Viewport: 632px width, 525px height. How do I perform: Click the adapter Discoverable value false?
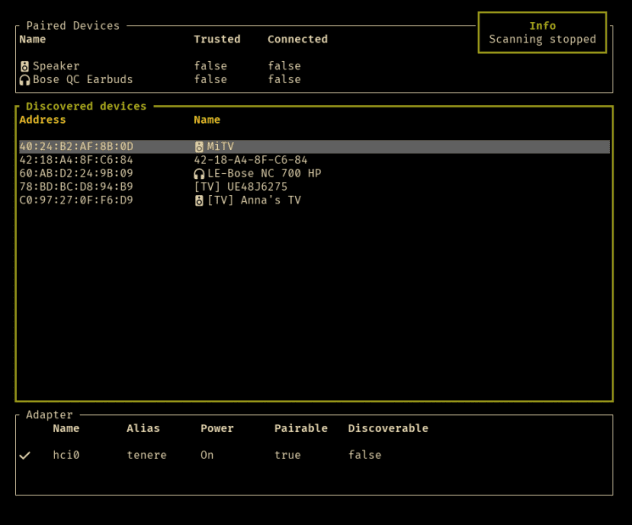(x=365, y=455)
